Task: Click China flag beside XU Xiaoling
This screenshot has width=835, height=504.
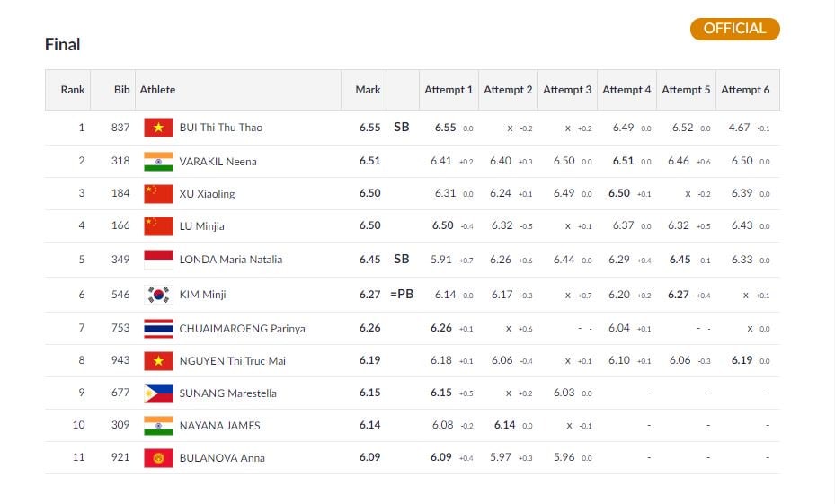Action: click(158, 194)
